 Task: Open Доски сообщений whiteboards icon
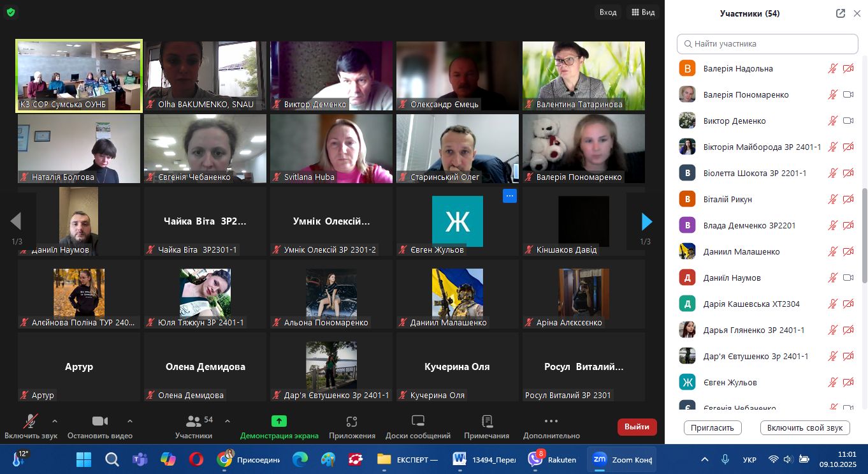[x=418, y=422]
